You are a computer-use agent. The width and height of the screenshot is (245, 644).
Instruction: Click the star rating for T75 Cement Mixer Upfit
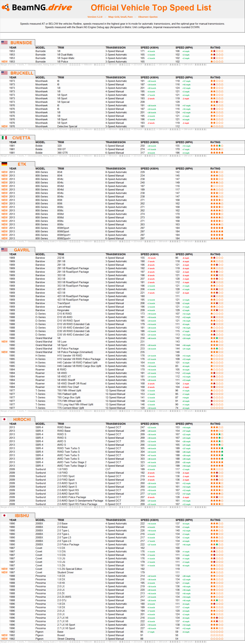(x=217, y=408)
